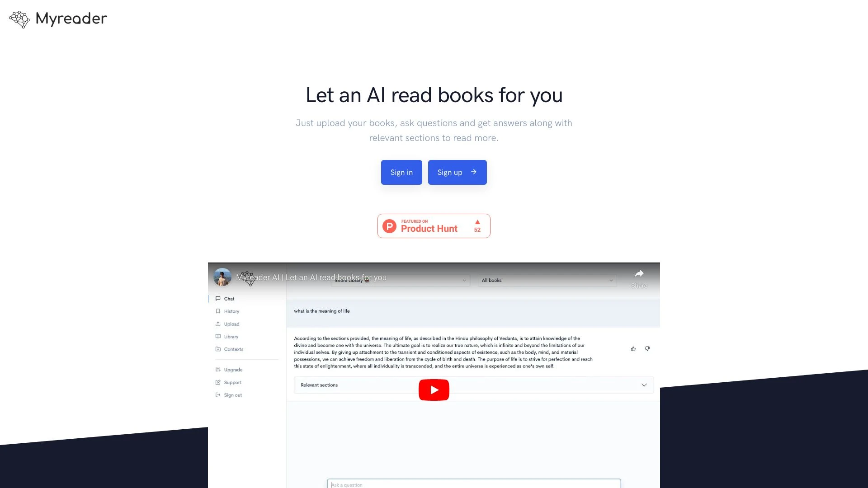
Task: Click the Chat sidebar icon
Action: point(218,299)
